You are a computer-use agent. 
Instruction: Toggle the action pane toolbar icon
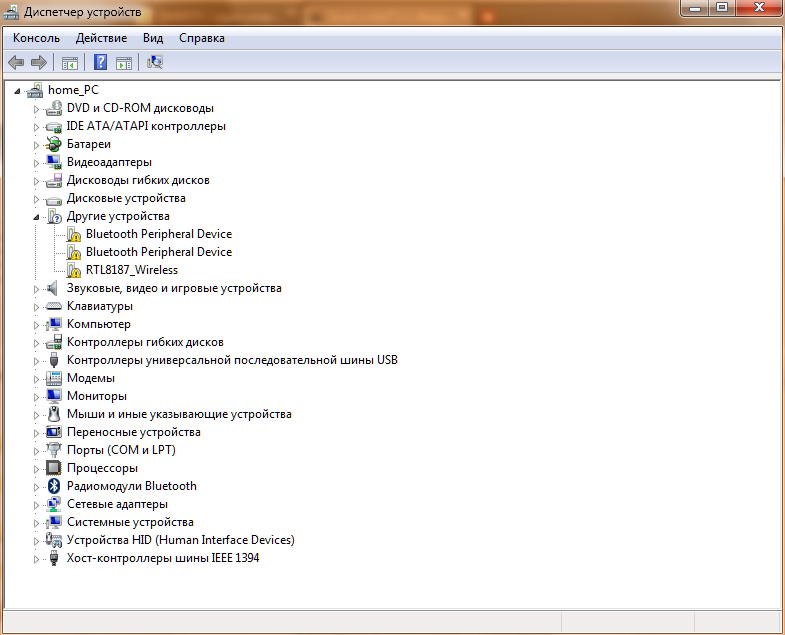[124, 63]
